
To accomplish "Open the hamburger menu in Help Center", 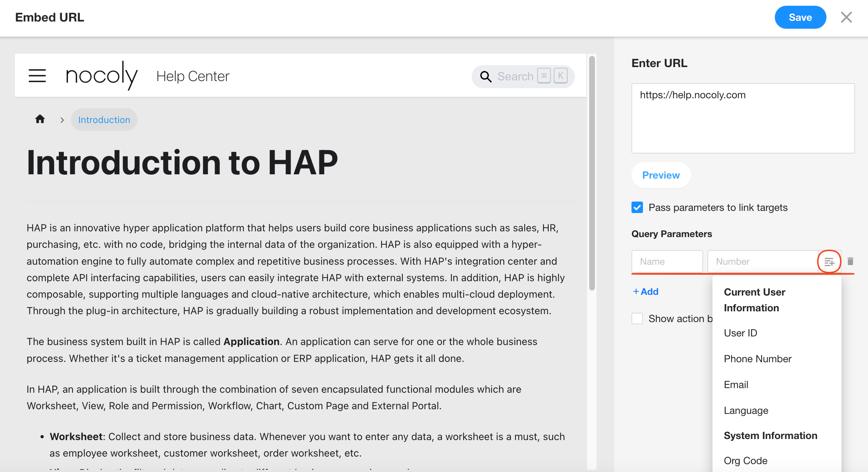I will [37, 76].
